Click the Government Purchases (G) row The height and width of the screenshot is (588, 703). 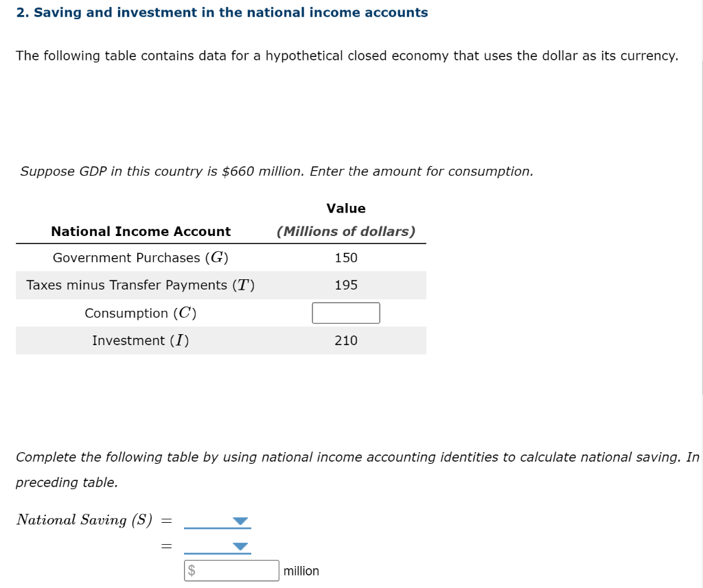pos(141,258)
